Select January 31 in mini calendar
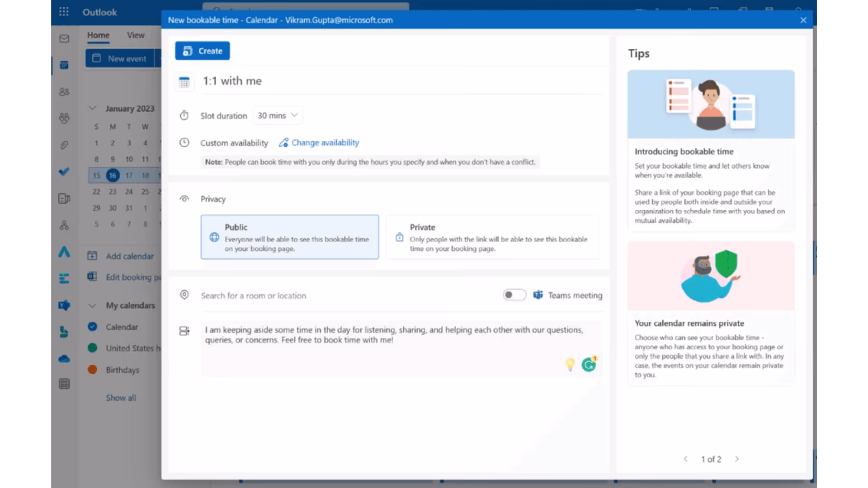Screen dimensions: 868x488 click(x=129, y=208)
